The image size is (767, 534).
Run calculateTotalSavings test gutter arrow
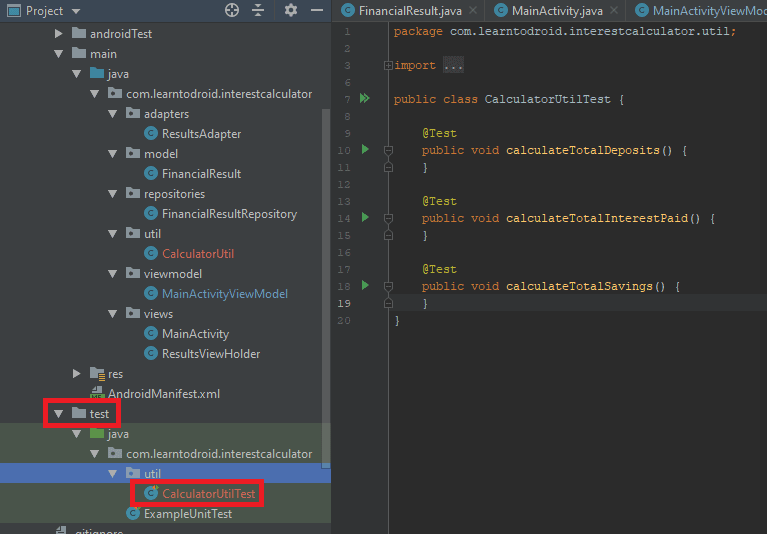(365, 285)
